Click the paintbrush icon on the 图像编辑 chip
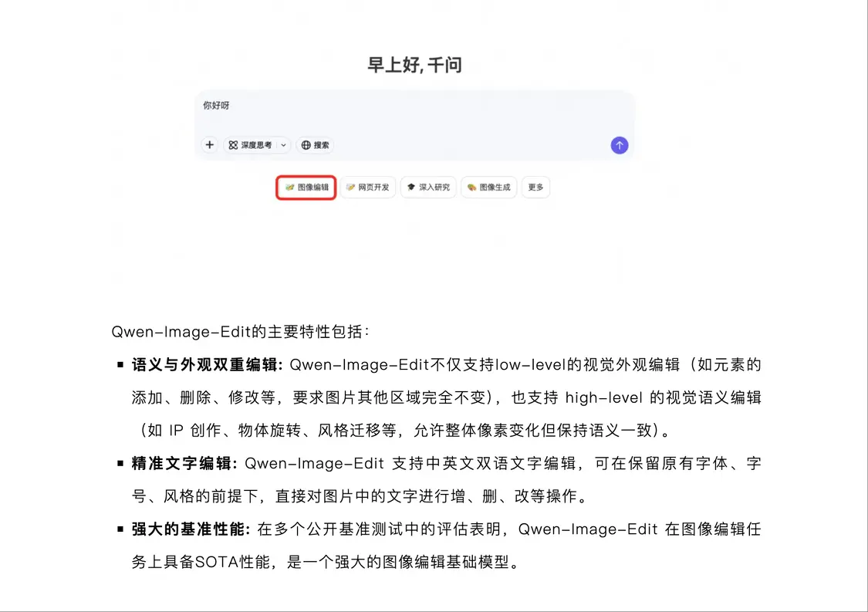Viewport: 868px width, 612px height. (289, 187)
